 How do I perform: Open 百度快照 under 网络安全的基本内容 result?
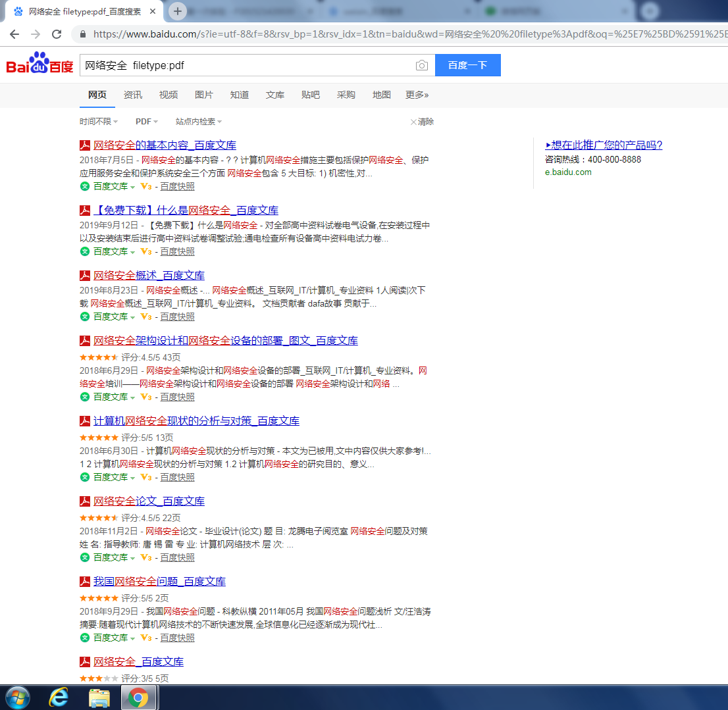pos(177,187)
